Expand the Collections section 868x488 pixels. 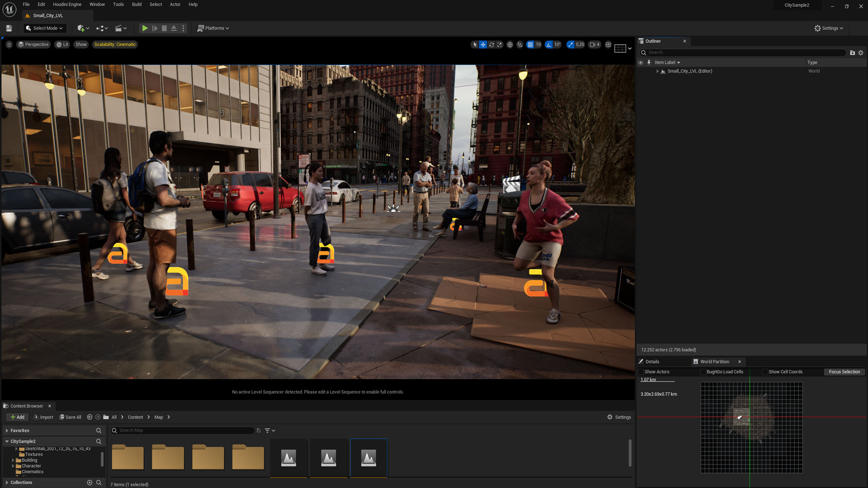(x=7, y=483)
